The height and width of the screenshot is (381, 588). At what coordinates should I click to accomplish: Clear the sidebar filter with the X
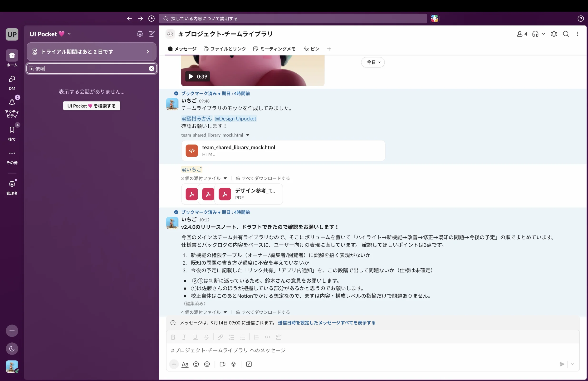click(x=152, y=69)
